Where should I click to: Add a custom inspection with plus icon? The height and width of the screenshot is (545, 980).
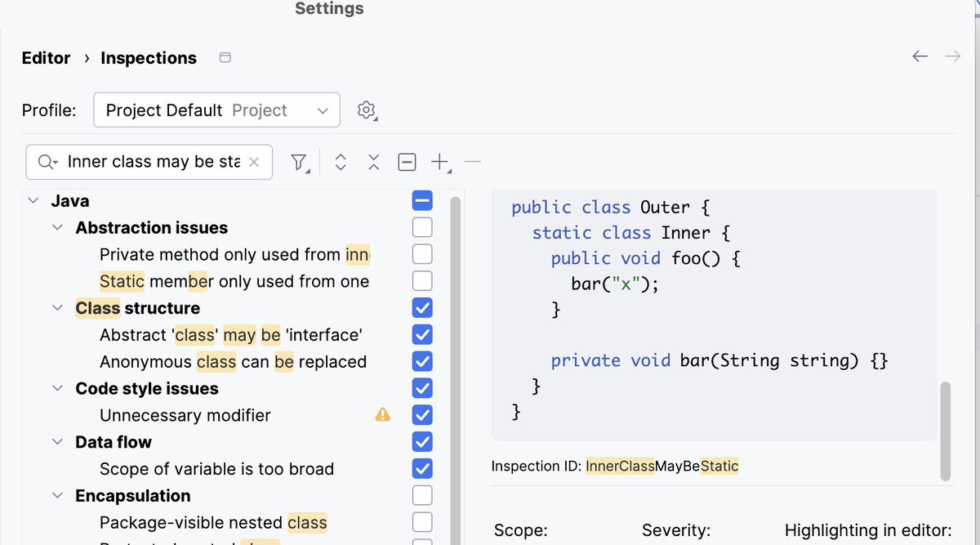coord(439,163)
